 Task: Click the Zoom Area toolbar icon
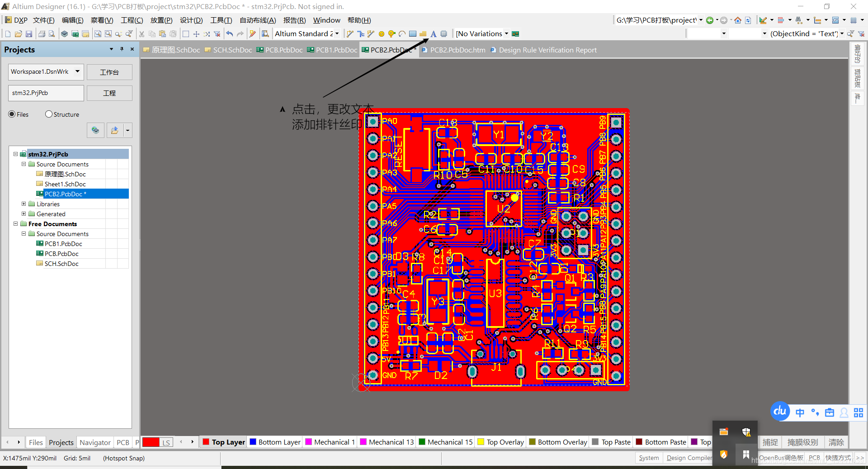108,34
